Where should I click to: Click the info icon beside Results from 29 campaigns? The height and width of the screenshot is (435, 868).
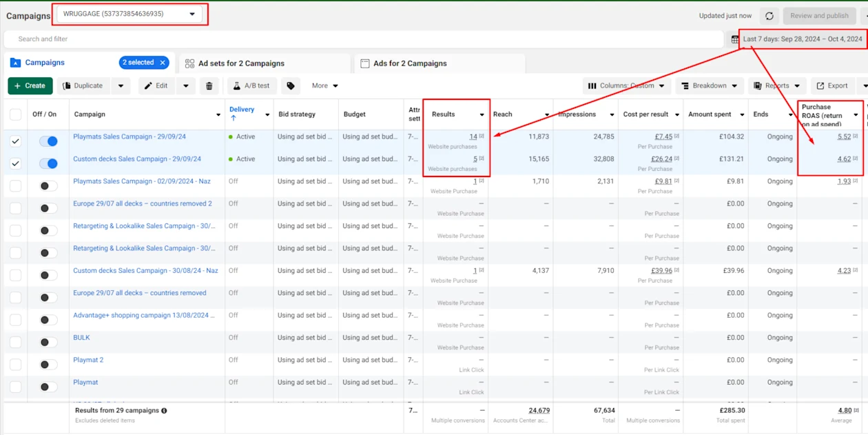(164, 411)
